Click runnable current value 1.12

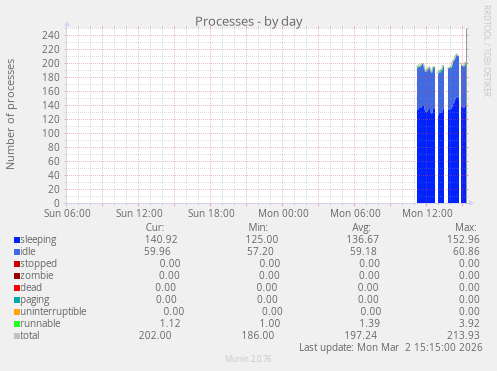coord(170,323)
